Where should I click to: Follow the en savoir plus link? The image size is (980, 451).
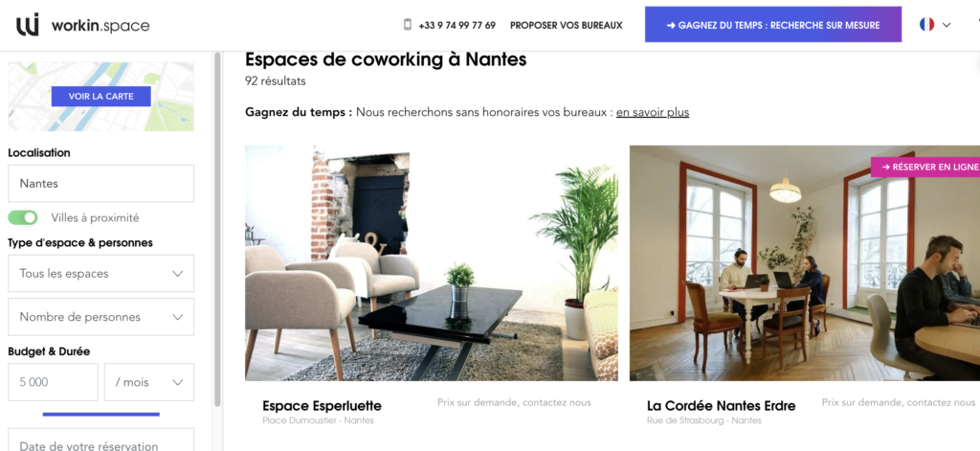(653, 113)
